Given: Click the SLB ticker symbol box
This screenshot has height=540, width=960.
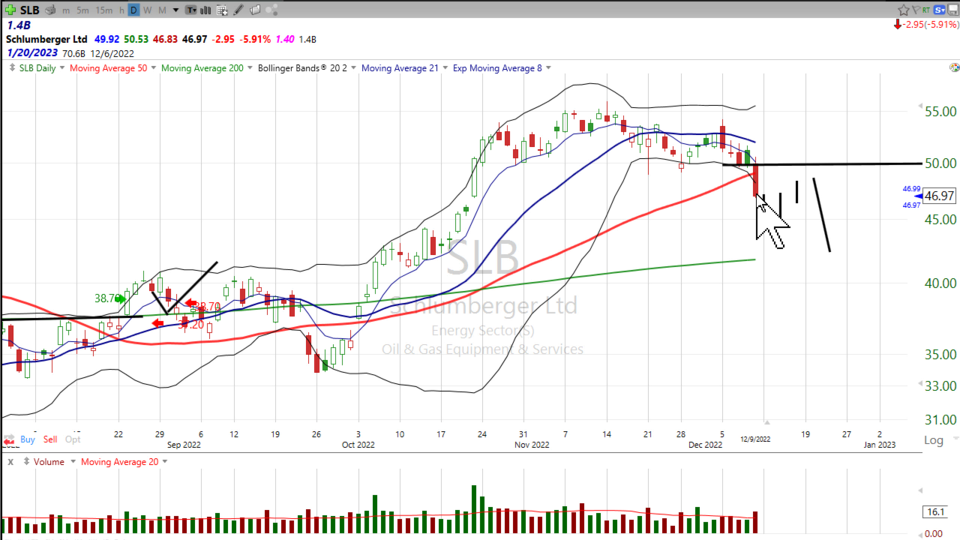Looking at the screenshot, I should (x=29, y=10).
